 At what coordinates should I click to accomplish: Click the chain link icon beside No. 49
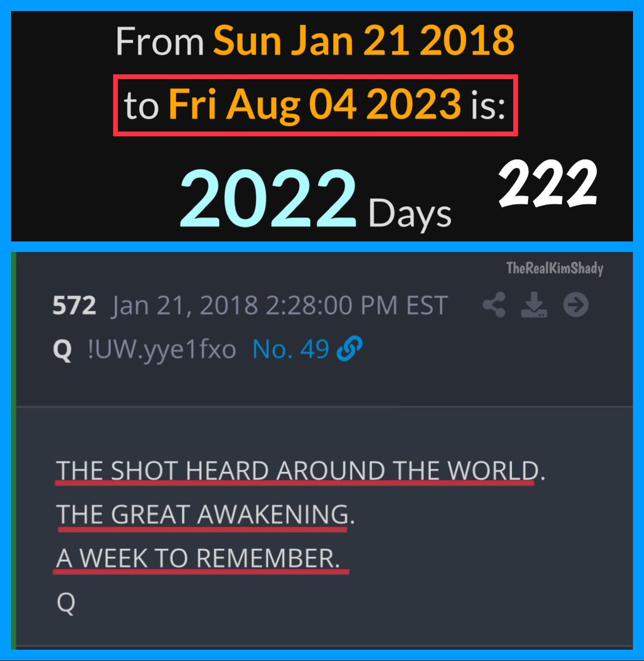(x=349, y=349)
